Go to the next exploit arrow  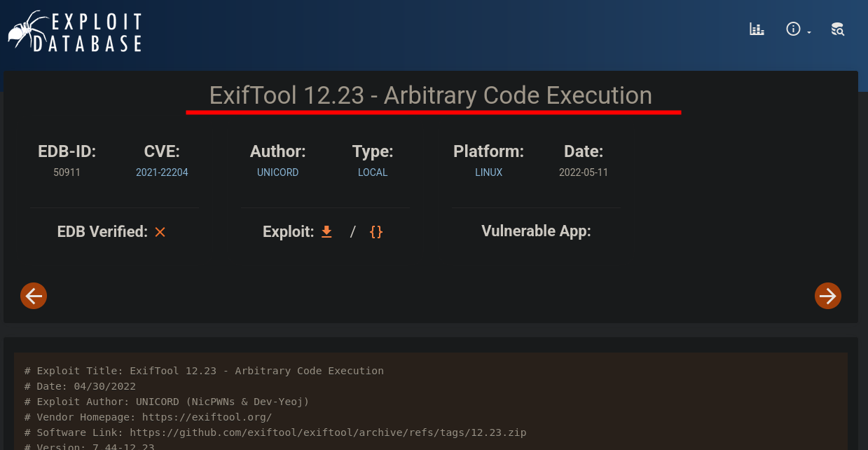click(x=827, y=296)
